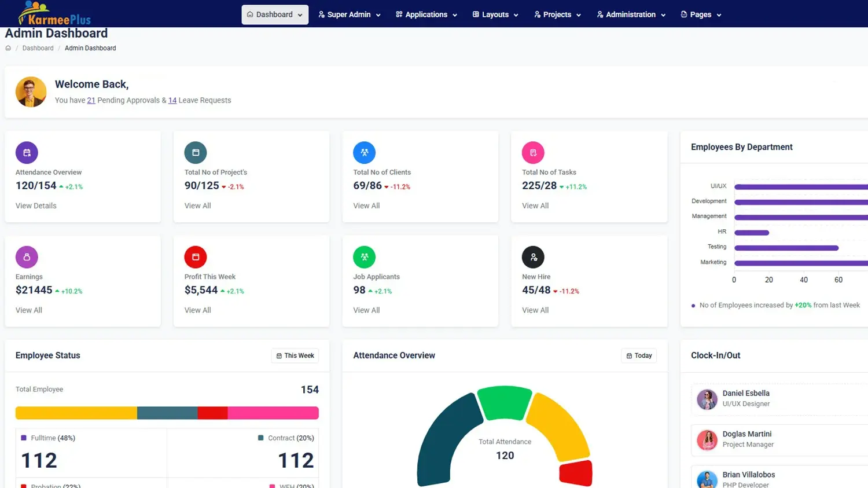Click the purple Earnings icon

(27, 257)
